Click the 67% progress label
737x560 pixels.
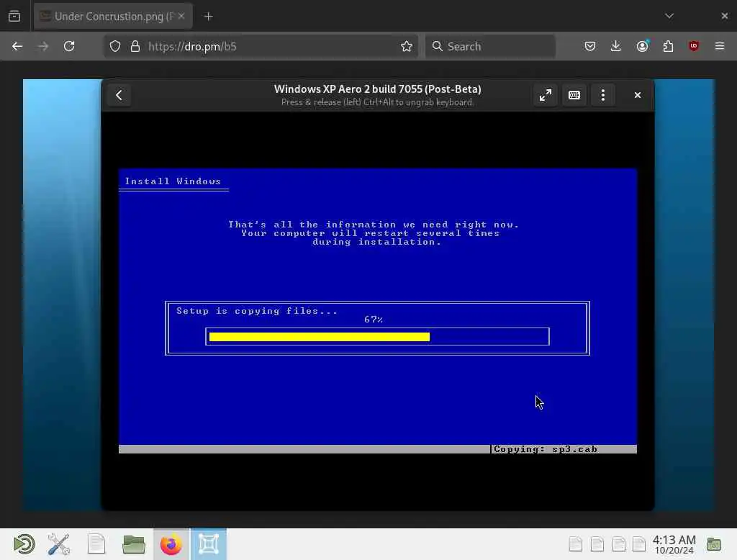point(374,320)
